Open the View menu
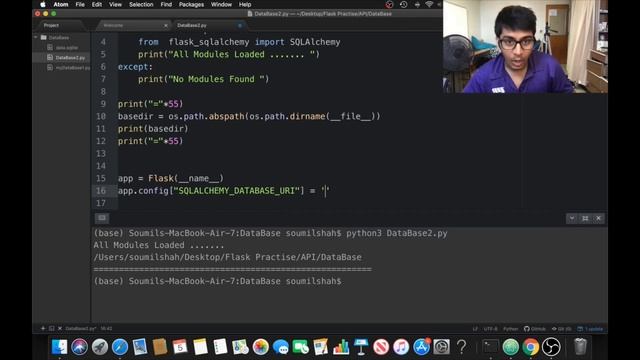640x360 pixels. coord(115,4)
